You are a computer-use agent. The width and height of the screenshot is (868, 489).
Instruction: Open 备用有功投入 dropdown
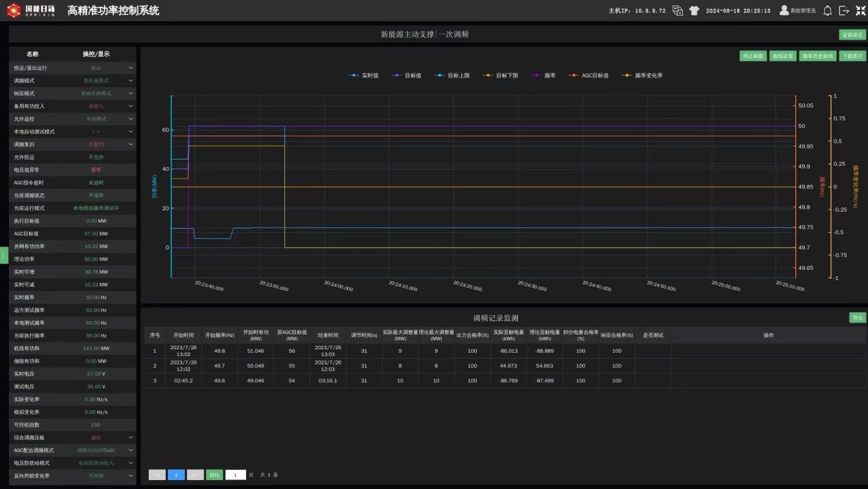[x=130, y=106]
